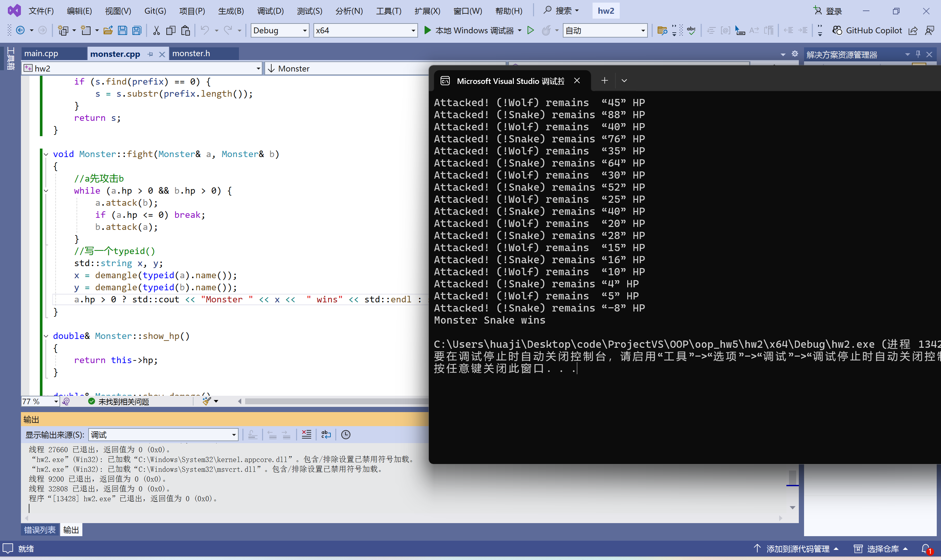Switch to the monster.h tab
This screenshot has height=560, width=941.
(191, 54)
